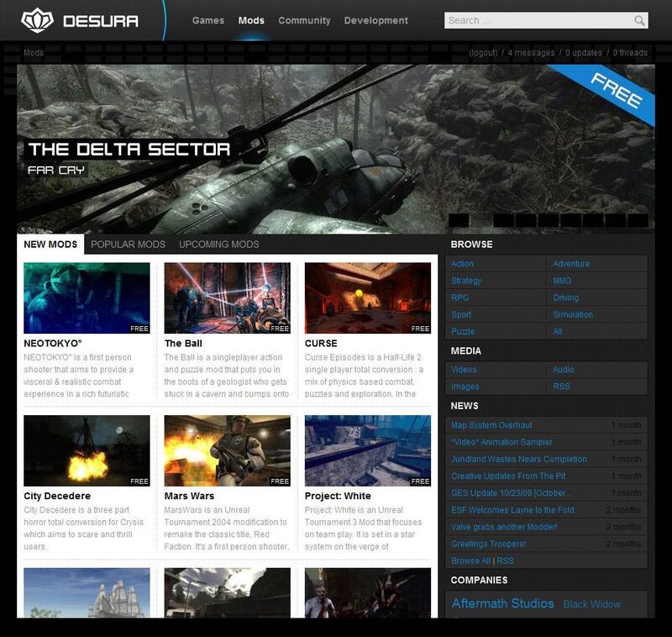
Task: Open the Videos media link
Action: [464, 370]
